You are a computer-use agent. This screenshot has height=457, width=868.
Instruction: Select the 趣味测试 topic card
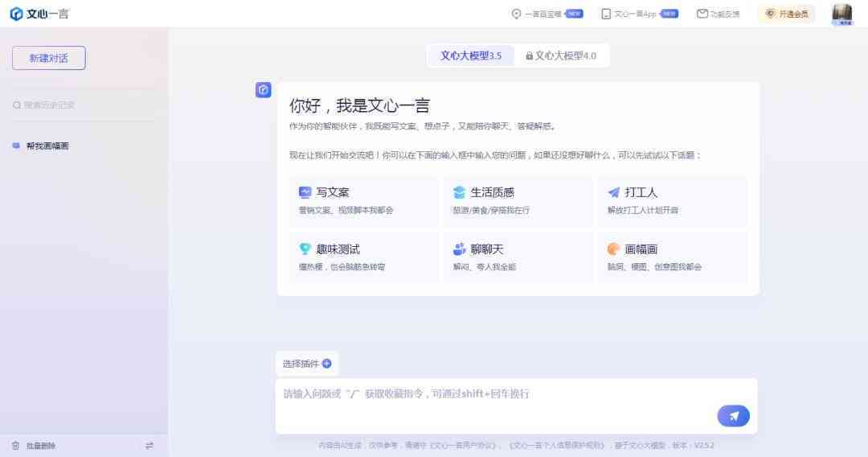pyautogui.click(x=364, y=257)
